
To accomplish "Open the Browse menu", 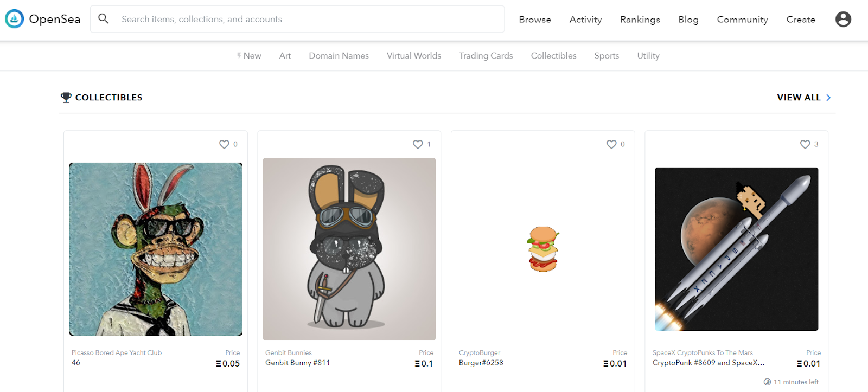I will click(x=535, y=20).
